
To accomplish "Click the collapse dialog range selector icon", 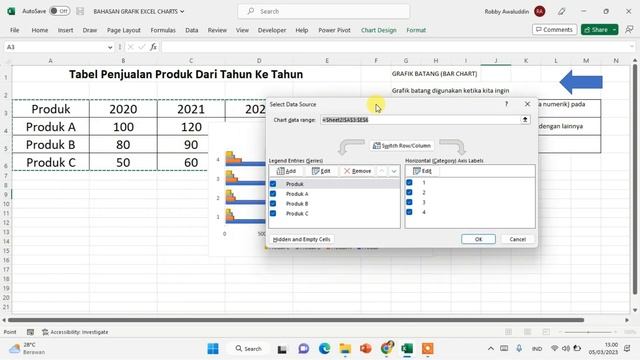I will [525, 120].
